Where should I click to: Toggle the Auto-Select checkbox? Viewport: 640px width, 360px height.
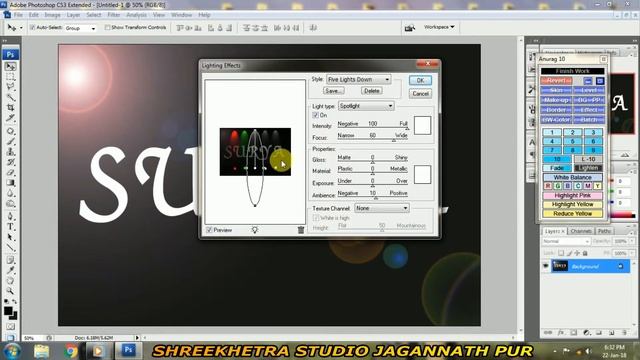click(32, 27)
